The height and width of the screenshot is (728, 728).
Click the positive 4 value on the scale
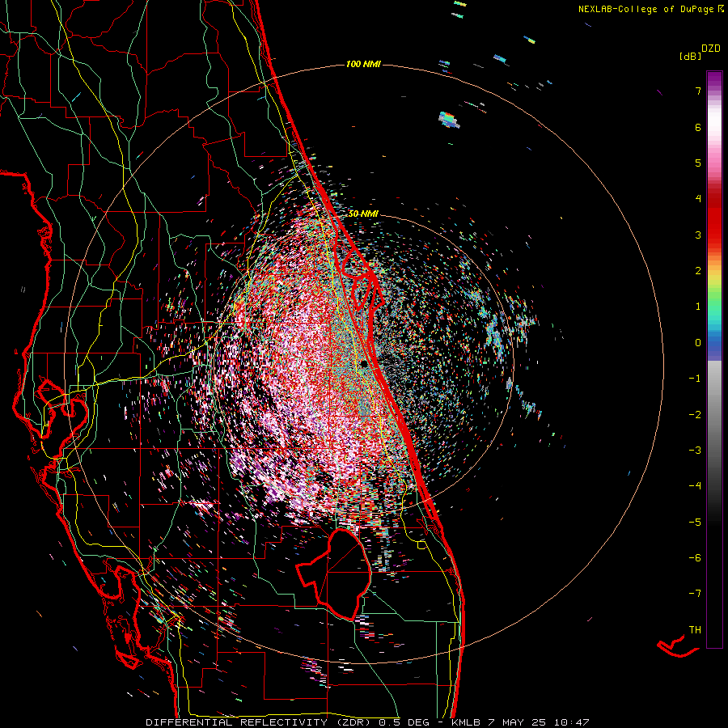point(698,199)
